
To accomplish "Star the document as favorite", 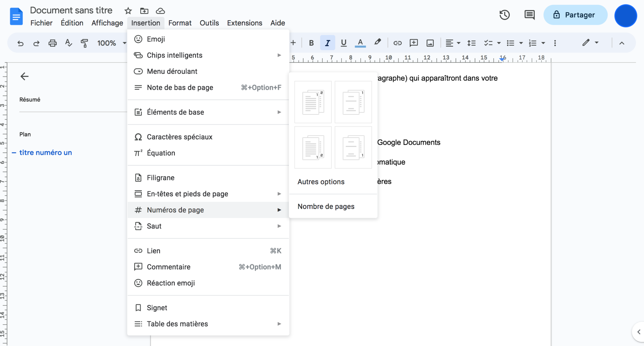I will pyautogui.click(x=128, y=10).
